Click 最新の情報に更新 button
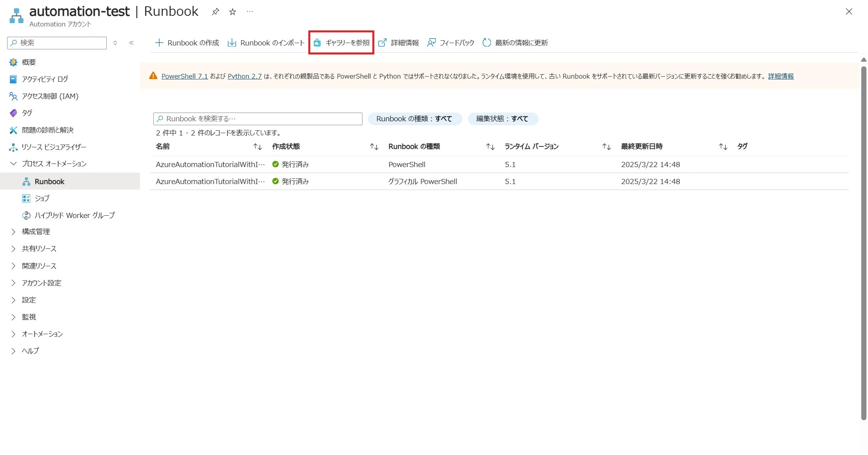 [x=515, y=43]
